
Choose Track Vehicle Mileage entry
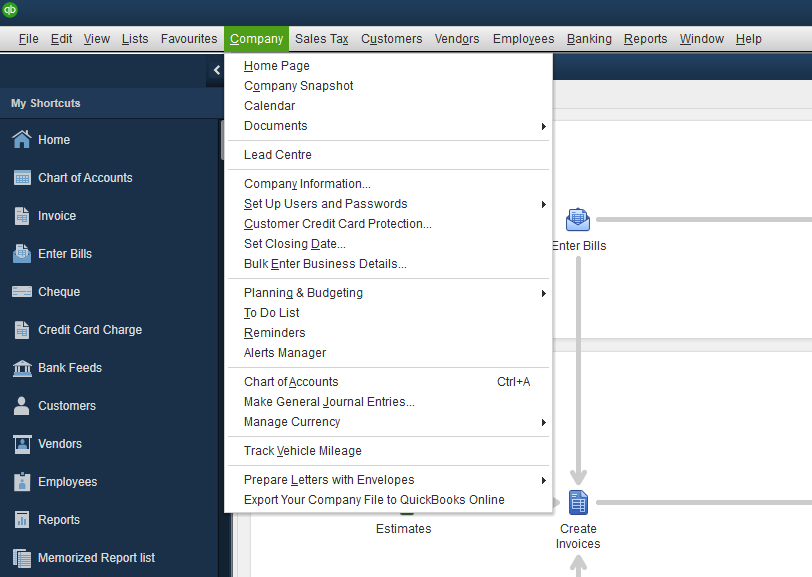[388, 451]
